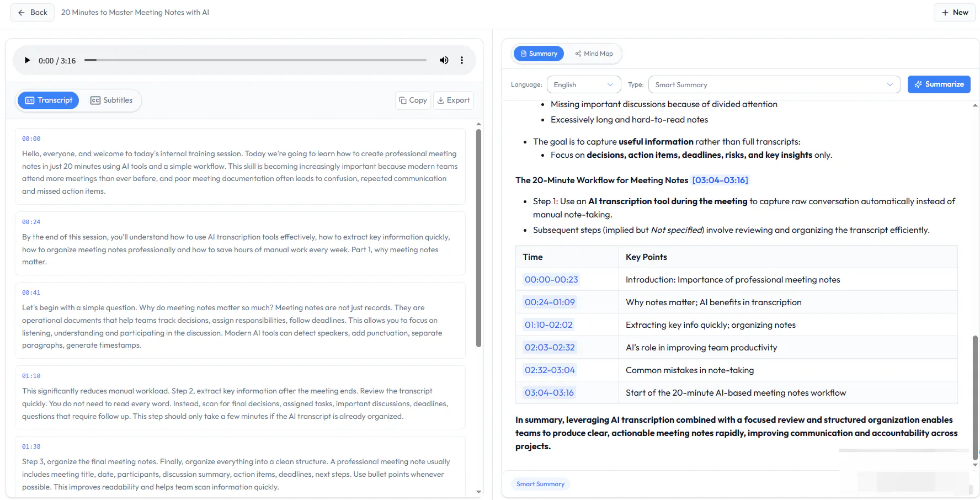Open the audio player's three-dot menu
The height and width of the screenshot is (500, 980).
(462, 60)
